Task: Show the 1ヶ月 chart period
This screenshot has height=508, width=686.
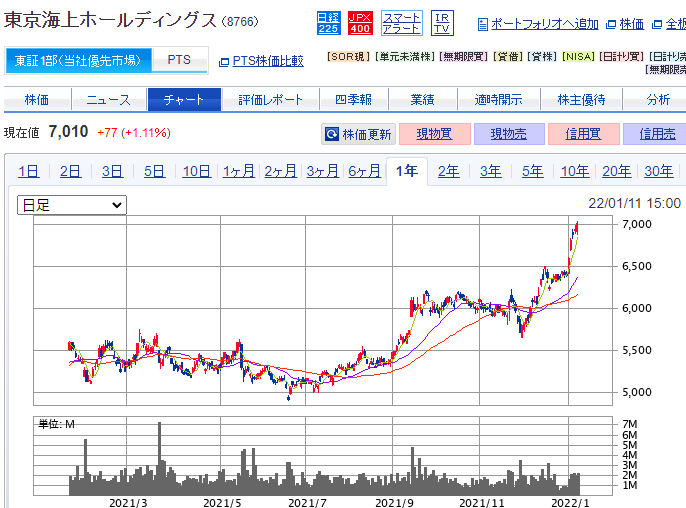Action: coord(239,171)
